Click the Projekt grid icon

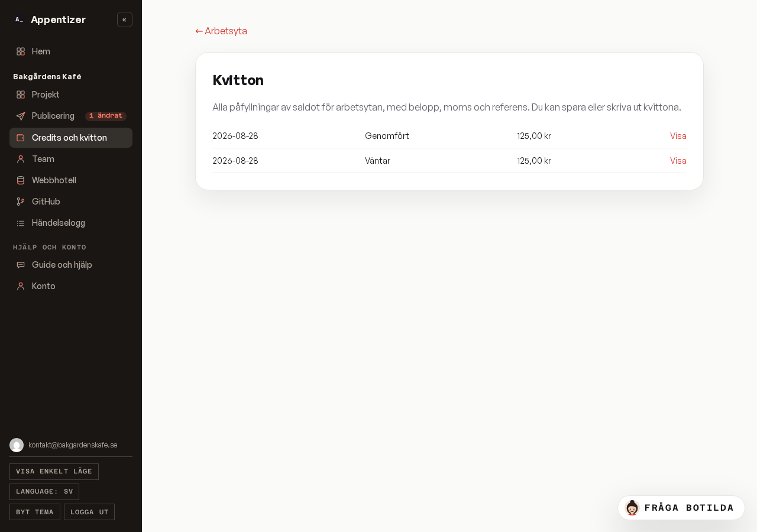coord(21,95)
